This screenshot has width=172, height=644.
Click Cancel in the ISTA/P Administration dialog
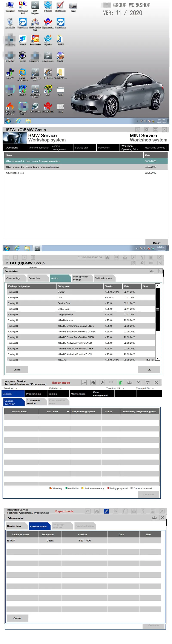17,618
